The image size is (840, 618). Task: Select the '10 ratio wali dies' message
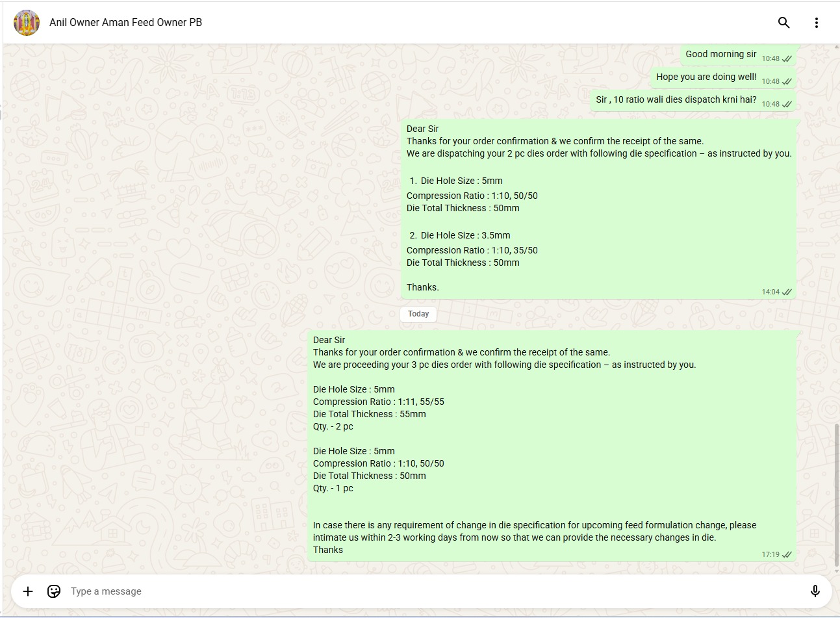676,100
